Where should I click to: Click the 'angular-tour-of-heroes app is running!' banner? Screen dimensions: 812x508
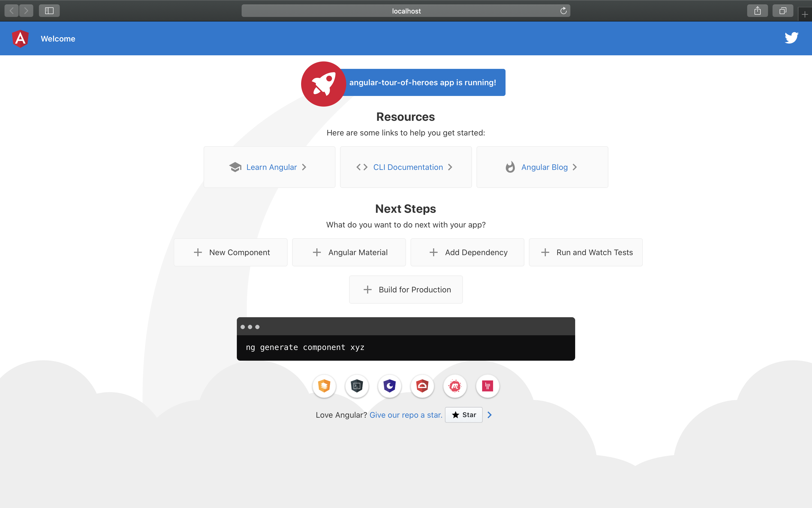pos(422,82)
